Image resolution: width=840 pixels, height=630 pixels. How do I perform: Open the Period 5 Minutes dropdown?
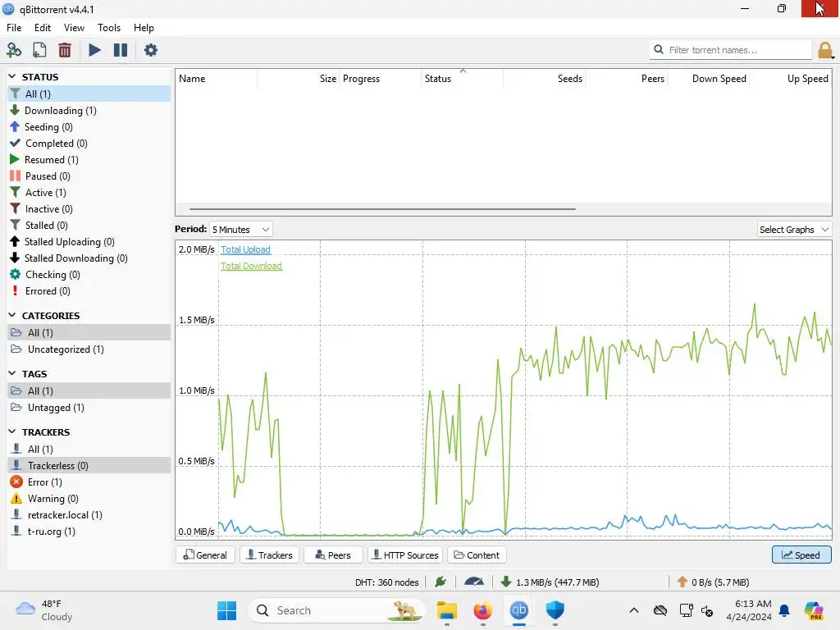240,230
